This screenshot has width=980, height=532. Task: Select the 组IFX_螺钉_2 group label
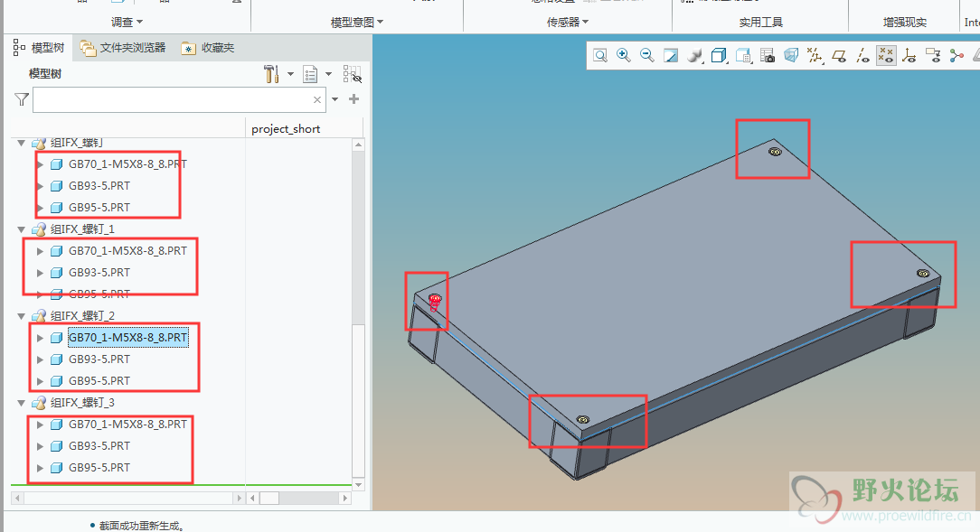82,316
